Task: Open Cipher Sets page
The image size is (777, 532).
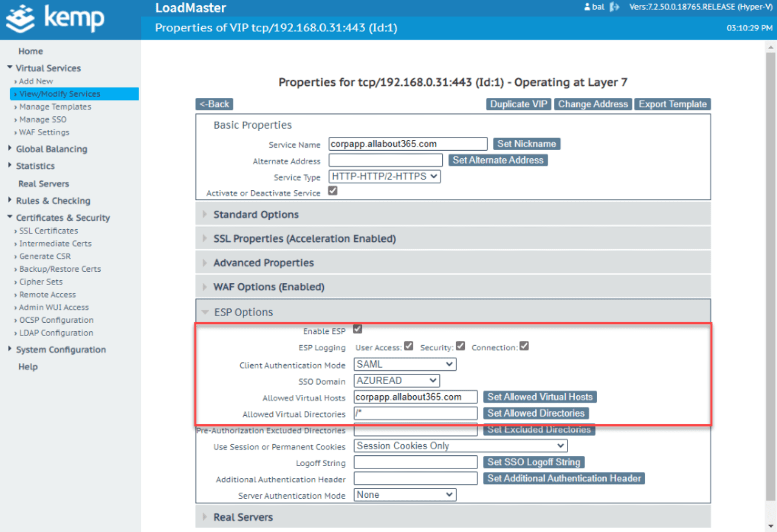Action: click(41, 282)
